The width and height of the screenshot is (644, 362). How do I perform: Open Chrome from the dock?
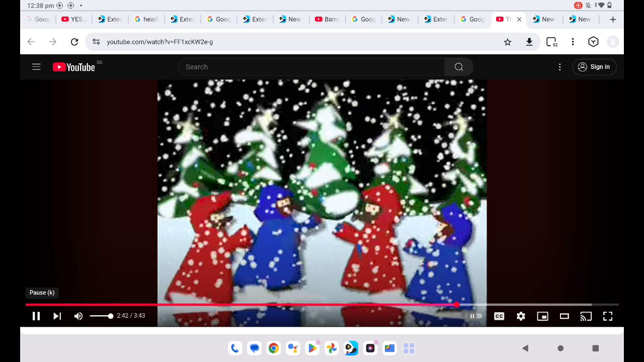tap(274, 348)
